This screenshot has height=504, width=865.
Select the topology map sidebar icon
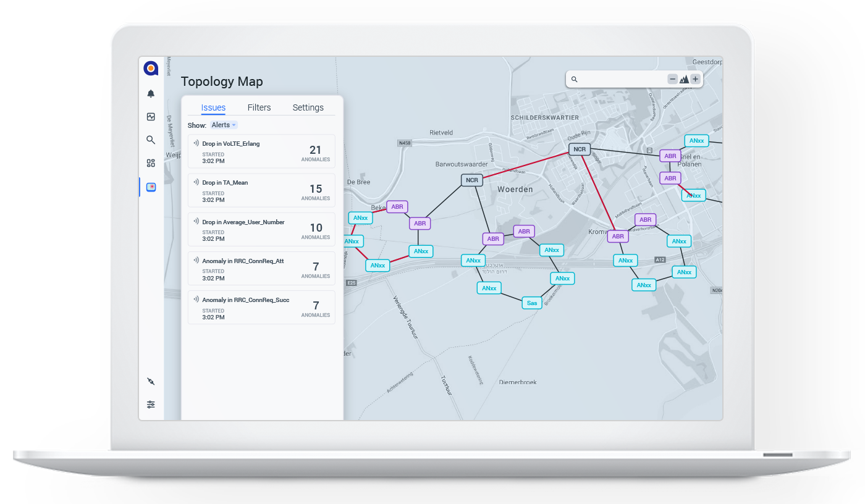coord(151,187)
